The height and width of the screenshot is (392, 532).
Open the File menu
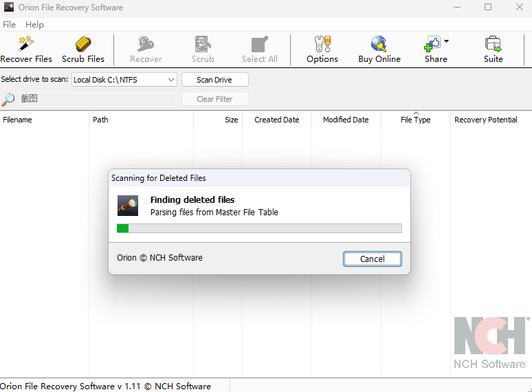[x=9, y=25]
